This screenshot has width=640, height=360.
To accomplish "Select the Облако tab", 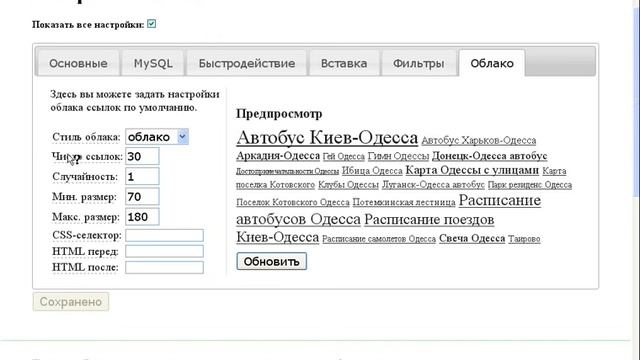I will coord(492,63).
